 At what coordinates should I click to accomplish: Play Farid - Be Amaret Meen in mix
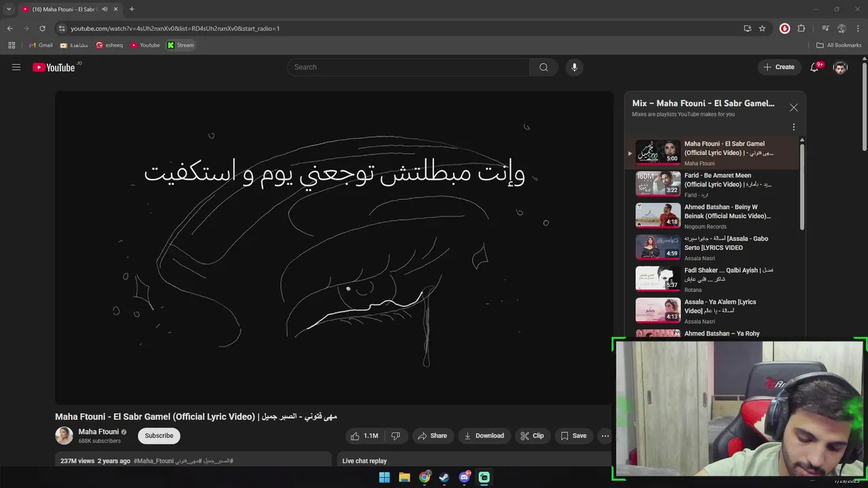coord(712,184)
